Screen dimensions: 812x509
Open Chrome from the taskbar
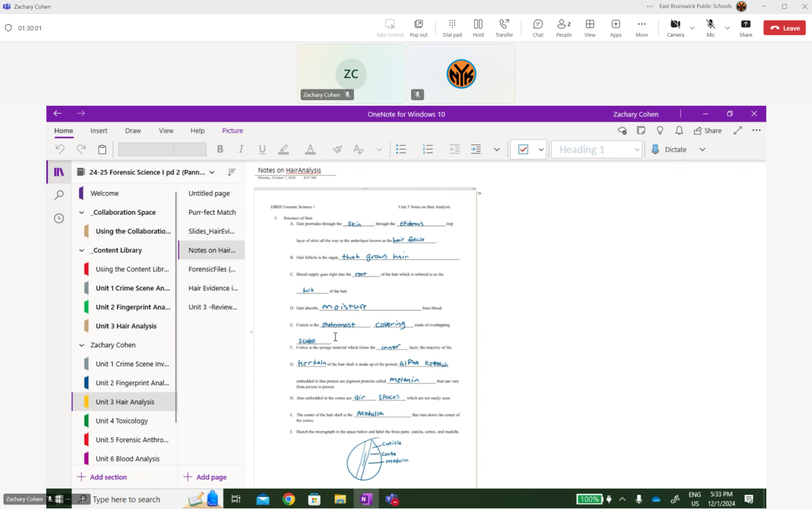[289, 499]
